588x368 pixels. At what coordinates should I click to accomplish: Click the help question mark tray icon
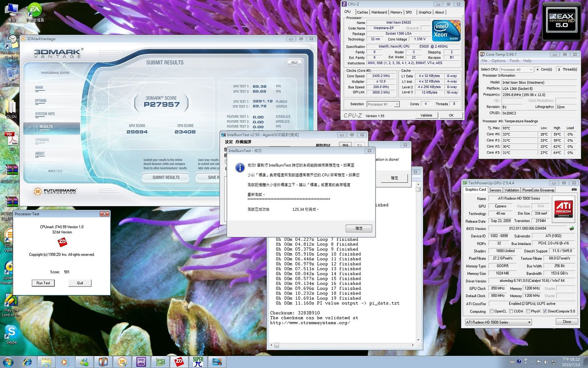pos(519,362)
